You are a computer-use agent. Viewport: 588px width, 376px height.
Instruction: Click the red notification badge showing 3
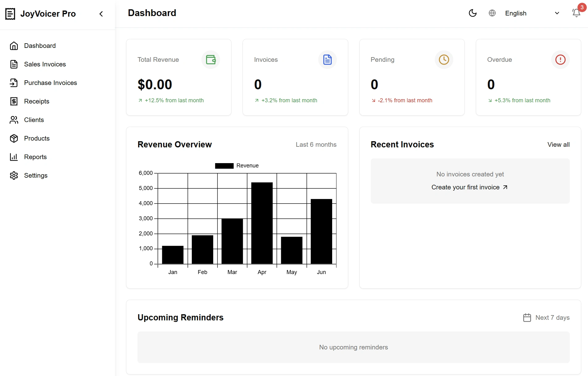(582, 7)
